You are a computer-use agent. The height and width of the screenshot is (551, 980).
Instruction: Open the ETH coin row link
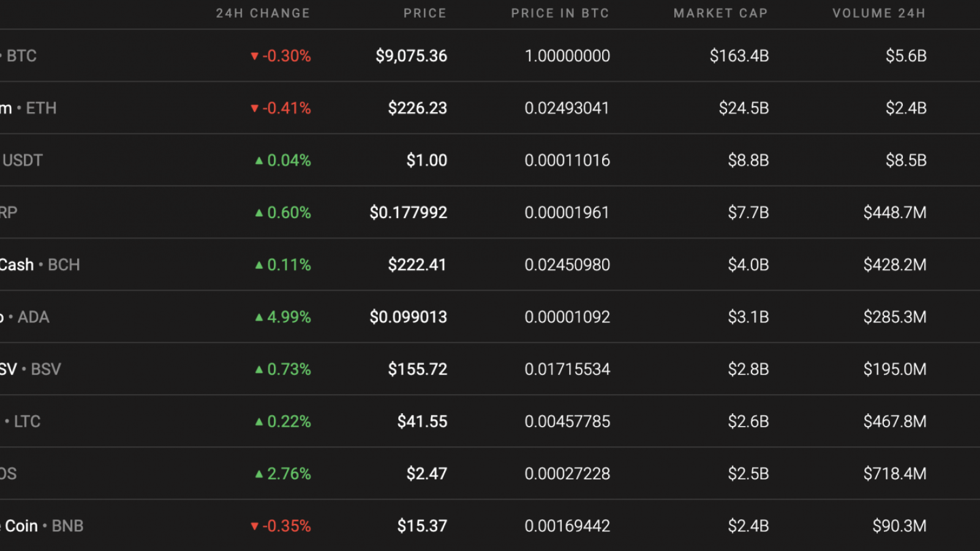tap(28, 108)
